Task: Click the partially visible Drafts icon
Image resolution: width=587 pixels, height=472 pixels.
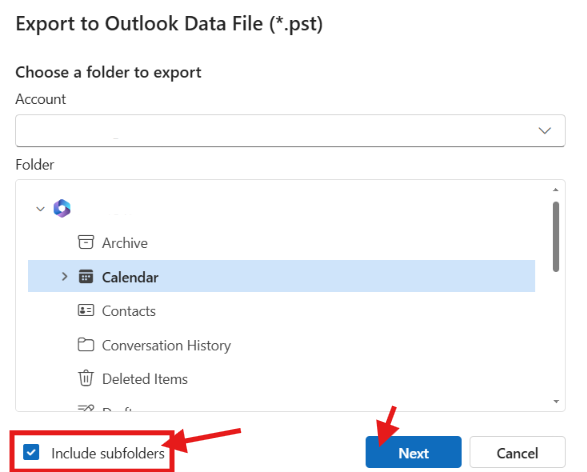Action: click(86, 408)
